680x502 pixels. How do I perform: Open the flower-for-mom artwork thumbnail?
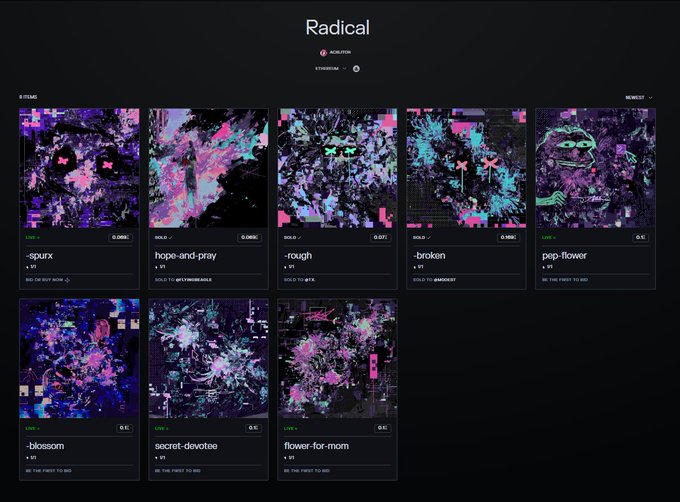pos(337,359)
